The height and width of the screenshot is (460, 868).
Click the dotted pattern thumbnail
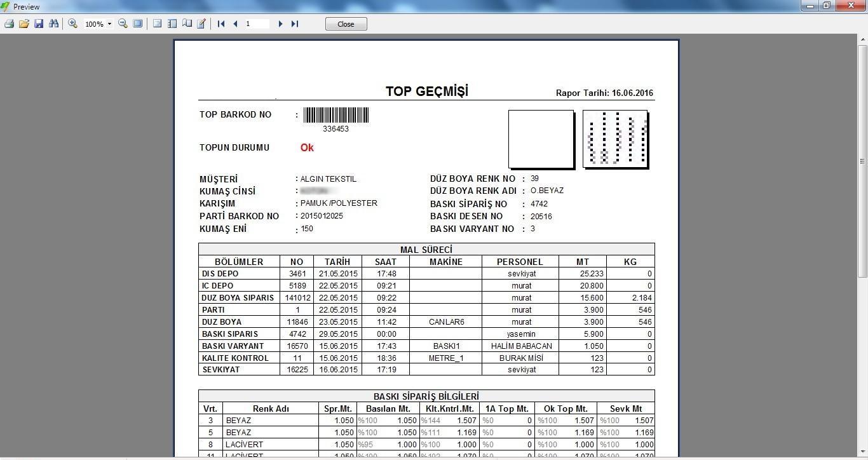[x=615, y=139]
